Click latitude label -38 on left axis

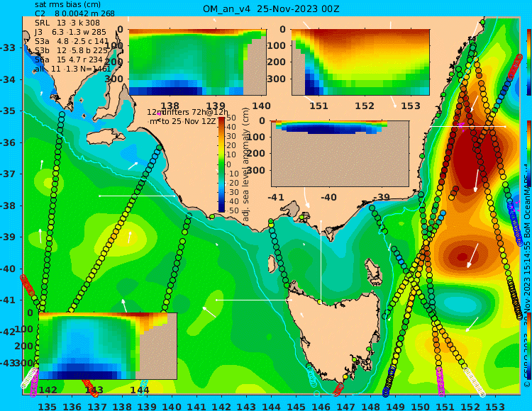(8, 206)
